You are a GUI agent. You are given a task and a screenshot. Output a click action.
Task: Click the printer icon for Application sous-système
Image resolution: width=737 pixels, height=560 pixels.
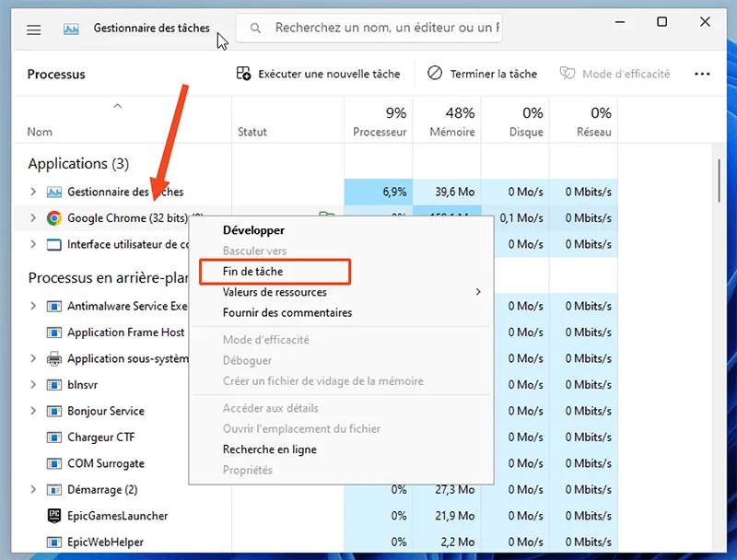tap(54, 358)
